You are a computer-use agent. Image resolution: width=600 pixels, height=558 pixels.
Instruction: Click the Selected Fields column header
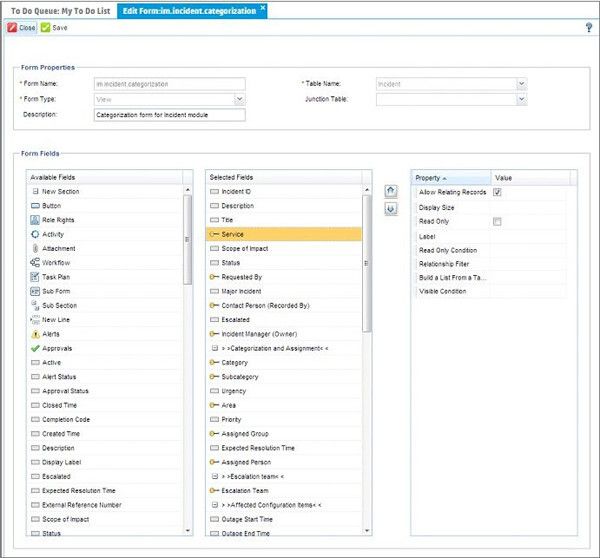pos(284,177)
